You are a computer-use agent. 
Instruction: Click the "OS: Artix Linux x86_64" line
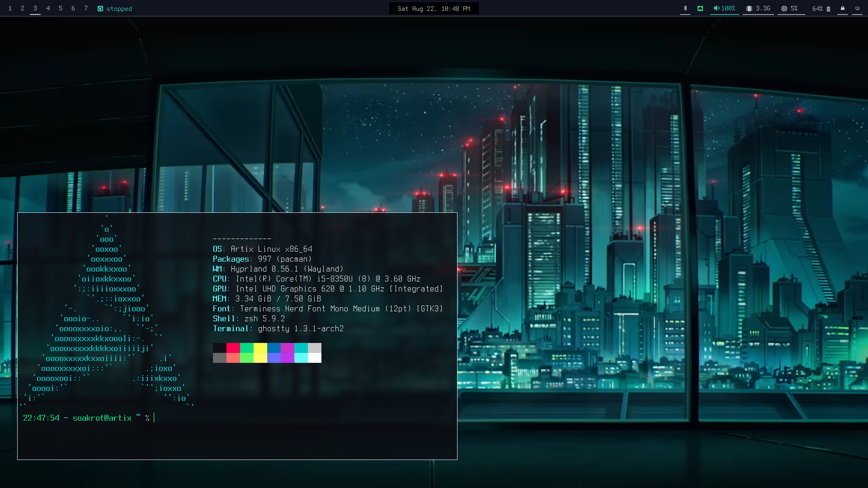263,249
